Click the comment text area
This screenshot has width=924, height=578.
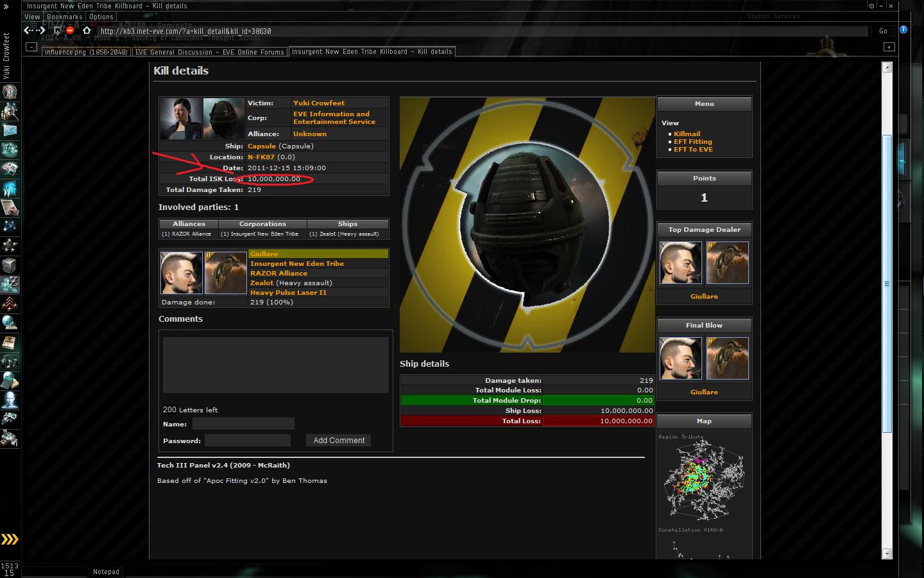(x=276, y=365)
